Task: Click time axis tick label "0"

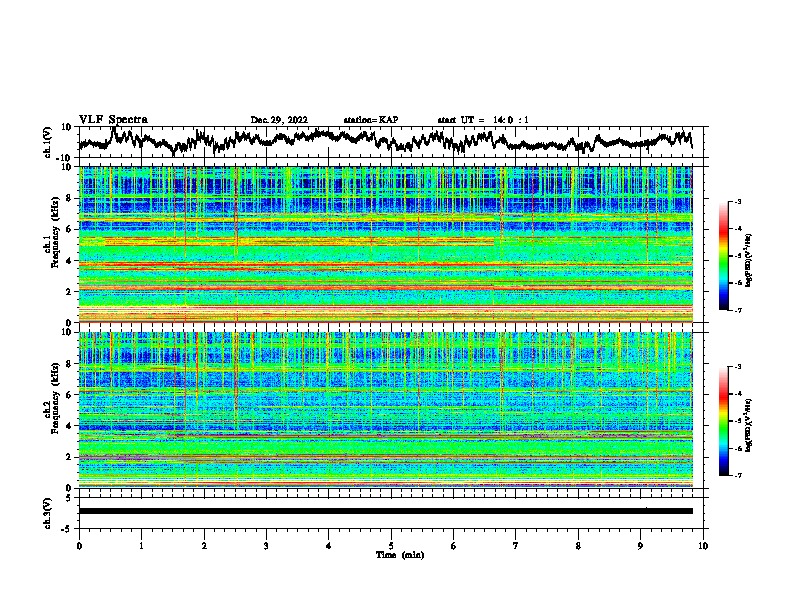Action: [79, 546]
